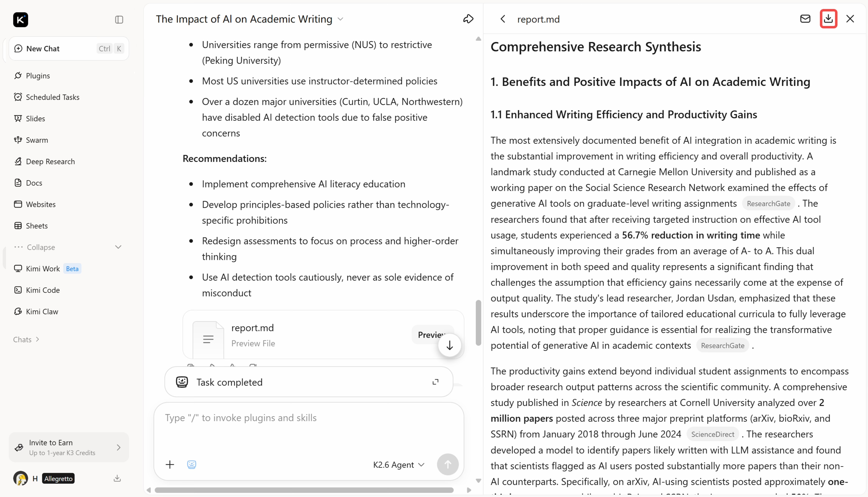Image resolution: width=868 pixels, height=497 pixels.
Task: Click the plus attachment icon in chat box
Action: coord(170,464)
